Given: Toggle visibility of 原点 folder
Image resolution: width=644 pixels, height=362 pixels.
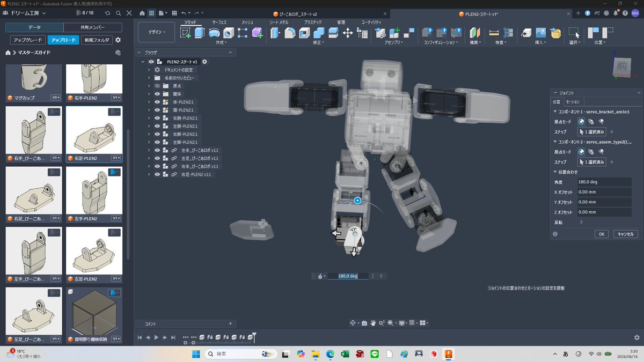Looking at the screenshot, I should [157, 86].
